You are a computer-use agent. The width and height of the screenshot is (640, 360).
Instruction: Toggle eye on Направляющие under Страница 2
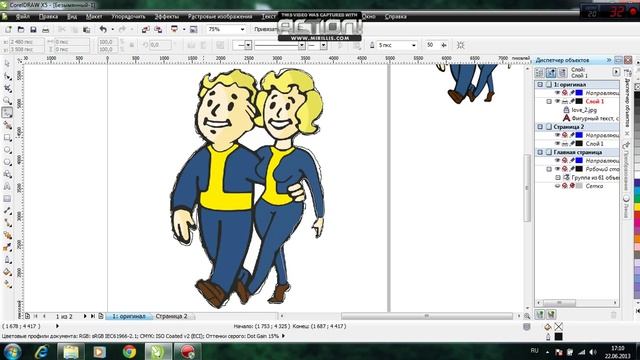[557, 135]
